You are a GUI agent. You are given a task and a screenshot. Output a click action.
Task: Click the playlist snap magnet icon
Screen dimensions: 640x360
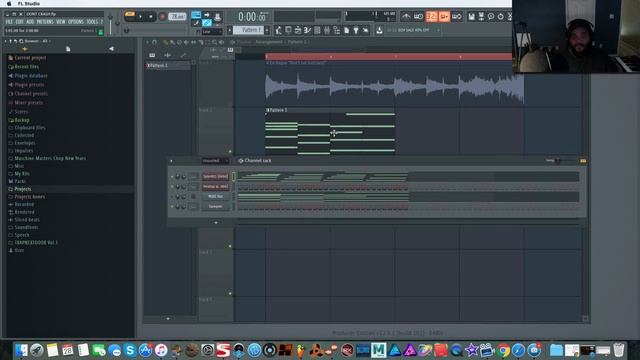click(154, 42)
